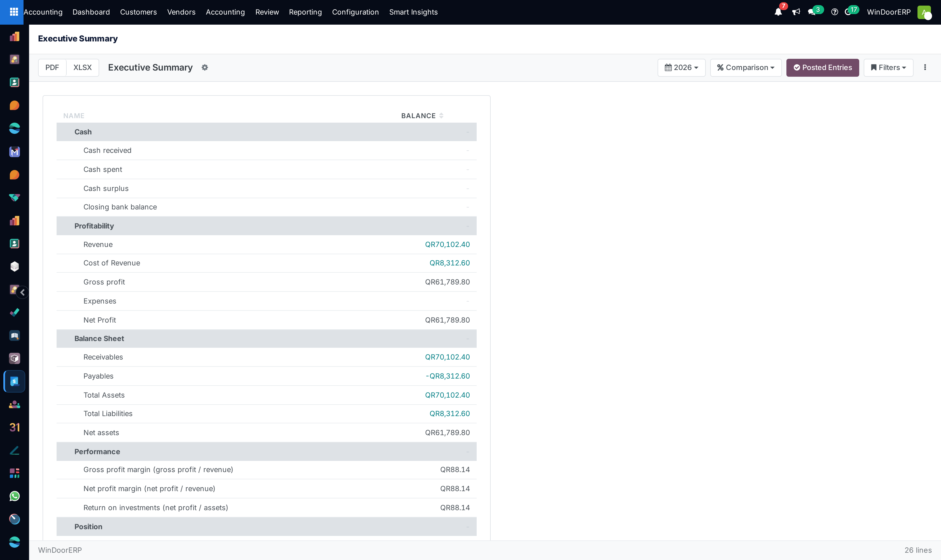Export the report as XLSX
The height and width of the screenshot is (560, 941).
point(82,67)
